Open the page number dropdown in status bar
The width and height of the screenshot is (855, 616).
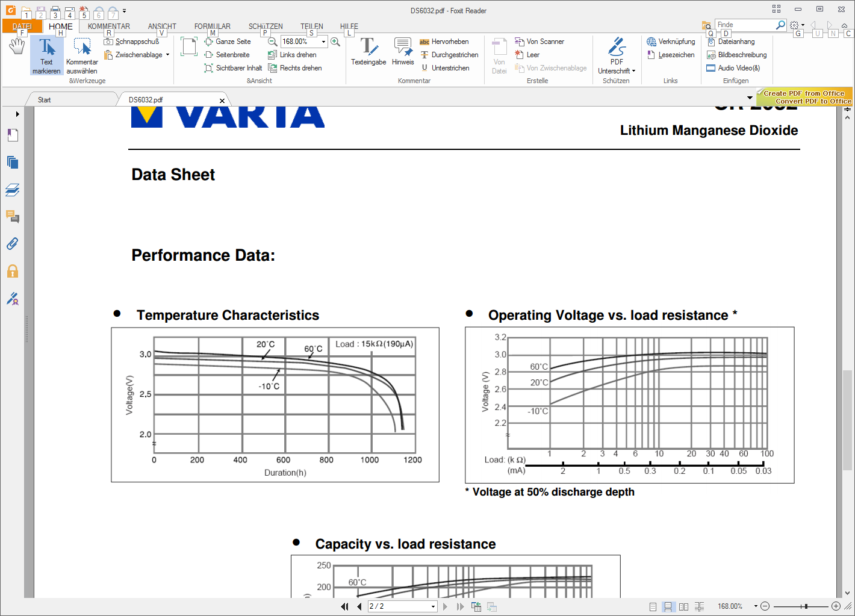click(x=433, y=606)
